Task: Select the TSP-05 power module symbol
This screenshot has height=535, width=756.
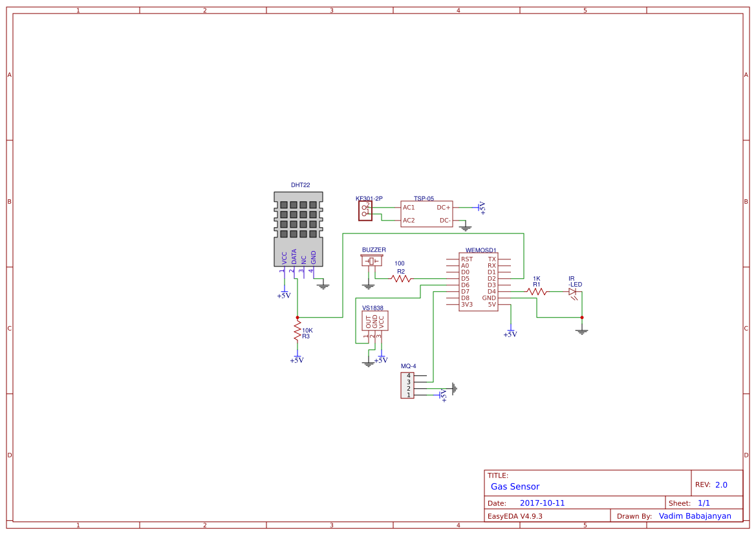Action: click(x=427, y=213)
